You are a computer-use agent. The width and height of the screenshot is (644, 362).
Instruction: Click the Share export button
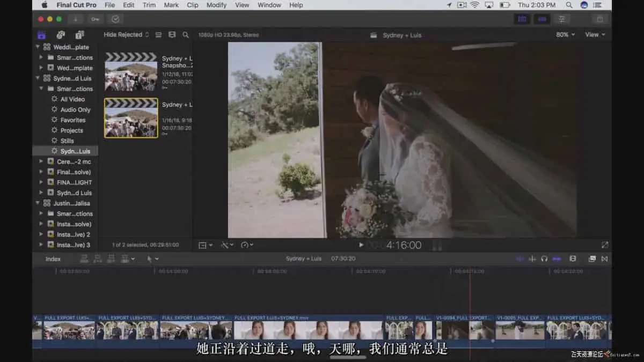coord(599,19)
